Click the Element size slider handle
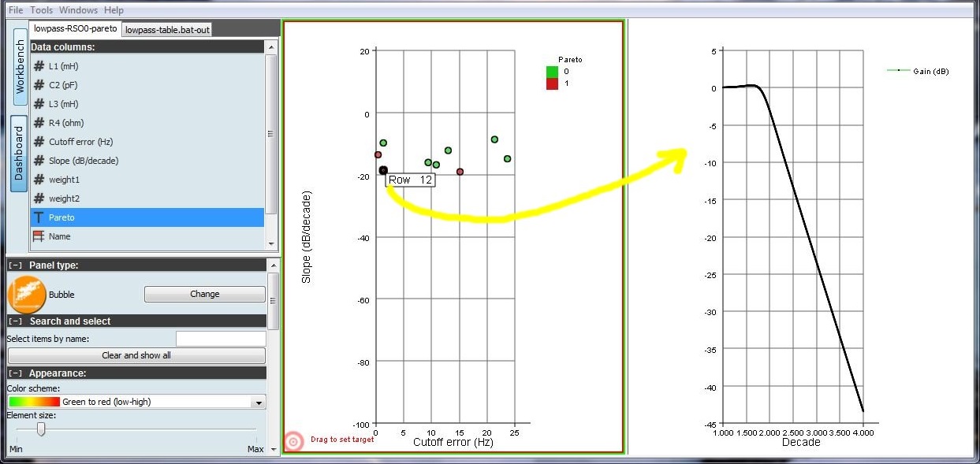Viewport: 980px width, 464px height. point(41,429)
